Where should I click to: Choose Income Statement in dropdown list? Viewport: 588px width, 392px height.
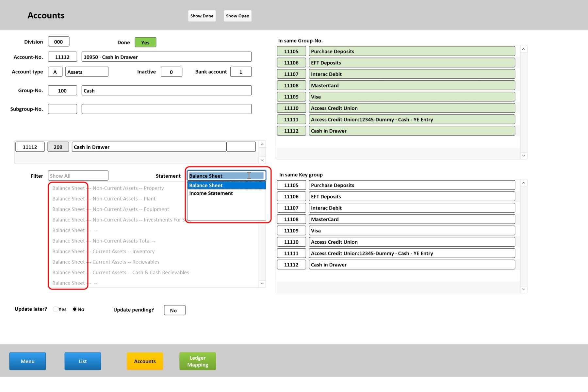pyautogui.click(x=226, y=193)
